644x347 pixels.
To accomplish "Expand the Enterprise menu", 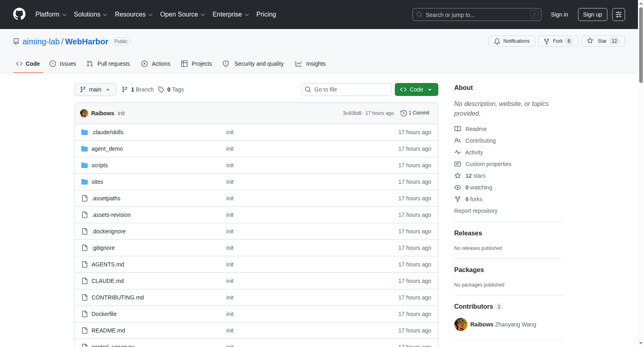I will 231,15.
